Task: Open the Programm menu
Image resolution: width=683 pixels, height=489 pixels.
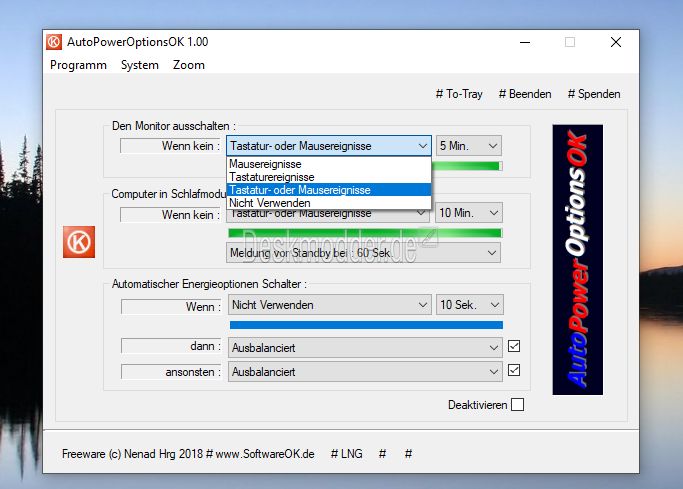Action: pyautogui.click(x=78, y=65)
